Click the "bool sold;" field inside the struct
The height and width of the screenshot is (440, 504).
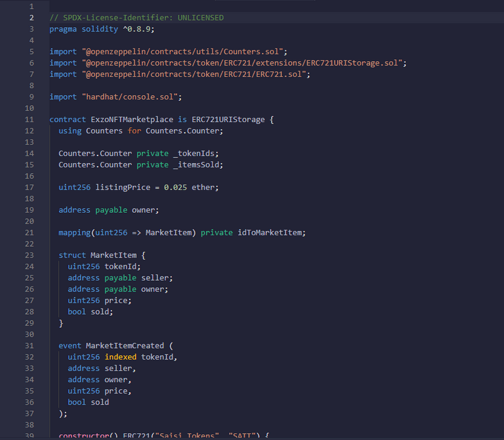(x=90, y=312)
